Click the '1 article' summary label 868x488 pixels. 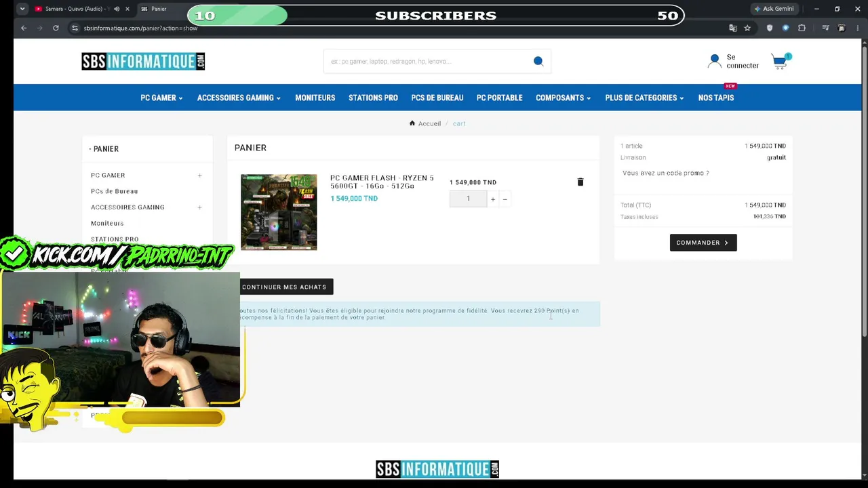[631, 146]
